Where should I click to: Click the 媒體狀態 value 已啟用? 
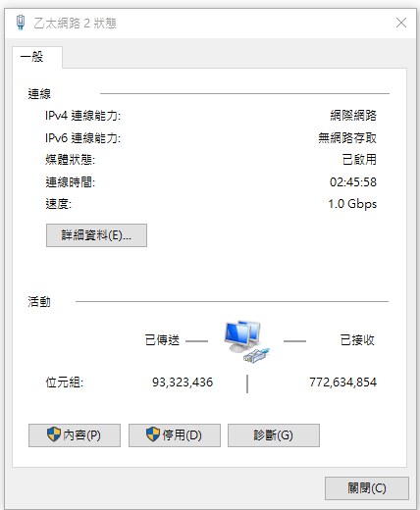(359, 160)
